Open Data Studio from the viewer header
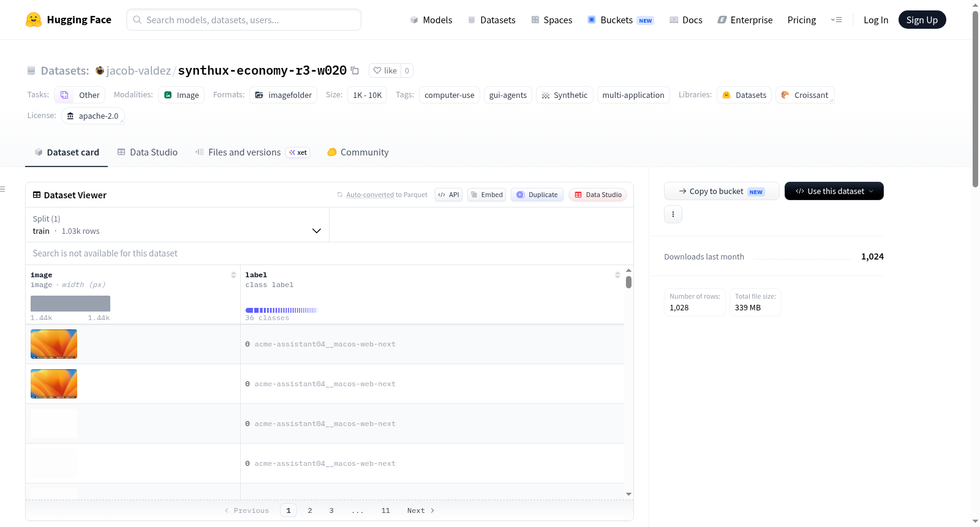This screenshot has width=980, height=527. [598, 195]
